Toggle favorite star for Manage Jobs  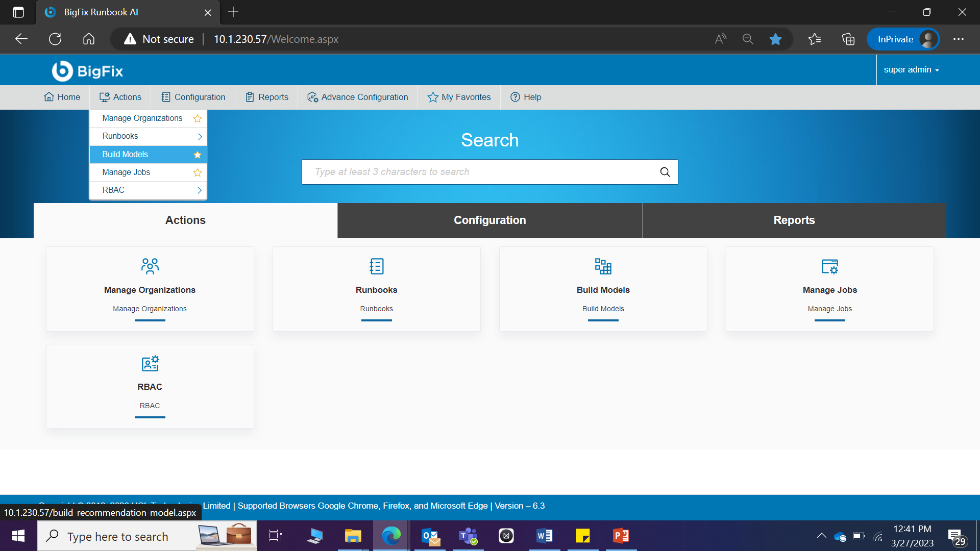point(198,172)
